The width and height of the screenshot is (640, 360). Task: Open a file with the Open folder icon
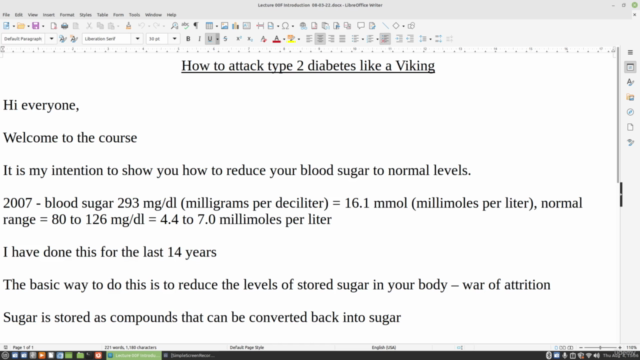click(21, 26)
